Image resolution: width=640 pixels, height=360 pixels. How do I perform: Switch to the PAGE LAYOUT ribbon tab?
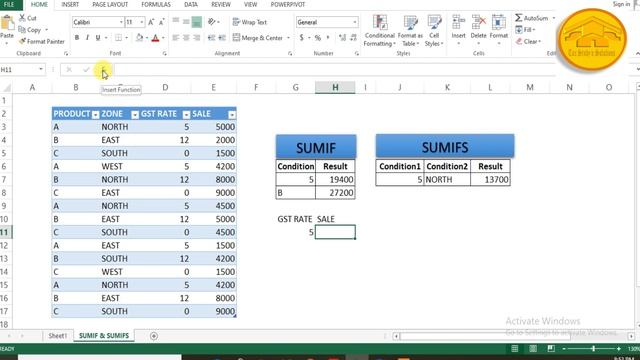click(110, 4)
